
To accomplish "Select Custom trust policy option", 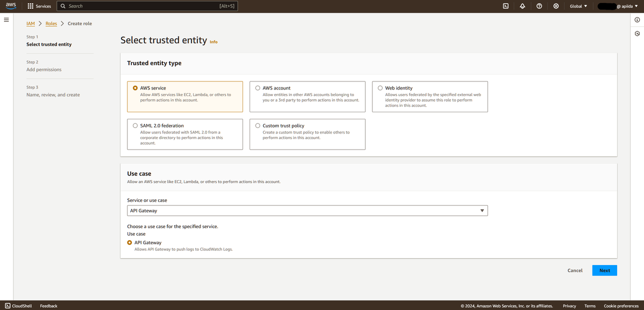I will click(x=258, y=125).
